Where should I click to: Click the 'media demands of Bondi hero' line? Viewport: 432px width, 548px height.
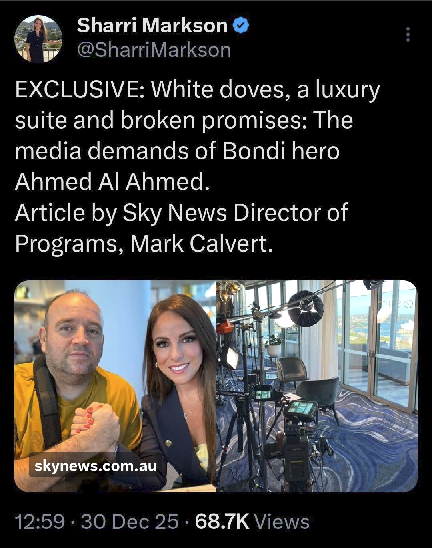(177, 151)
